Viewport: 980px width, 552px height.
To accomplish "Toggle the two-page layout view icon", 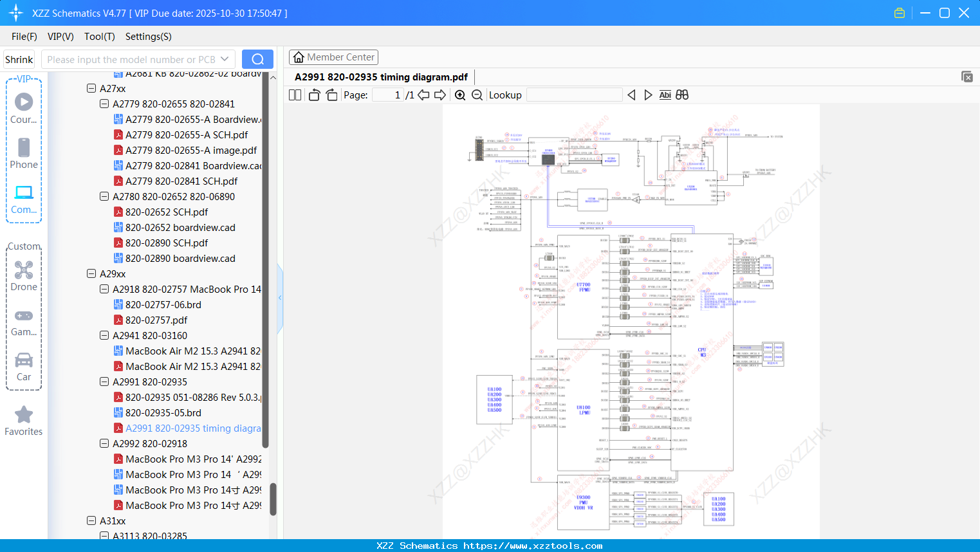I will click(x=295, y=95).
